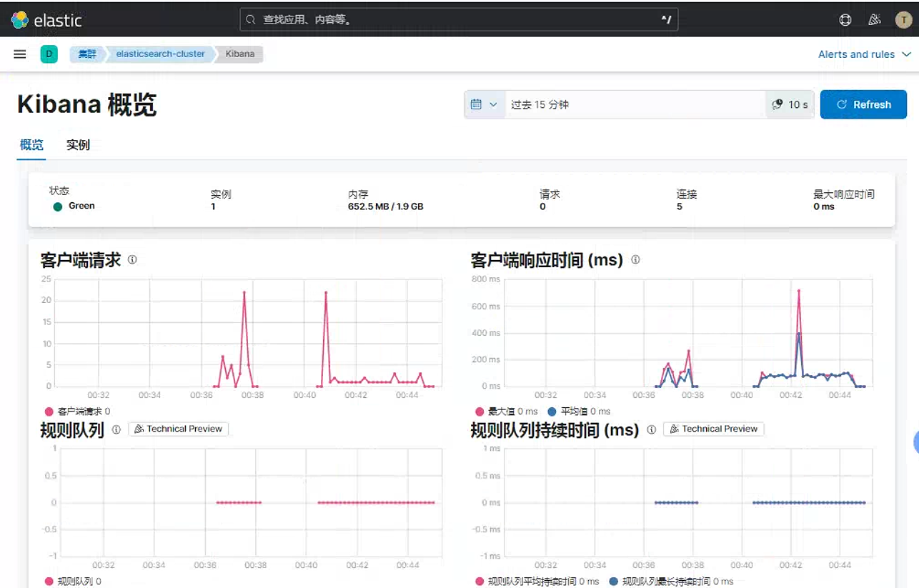The height and width of the screenshot is (588, 919).
Task: Click the Elastic logo
Action: 46,20
